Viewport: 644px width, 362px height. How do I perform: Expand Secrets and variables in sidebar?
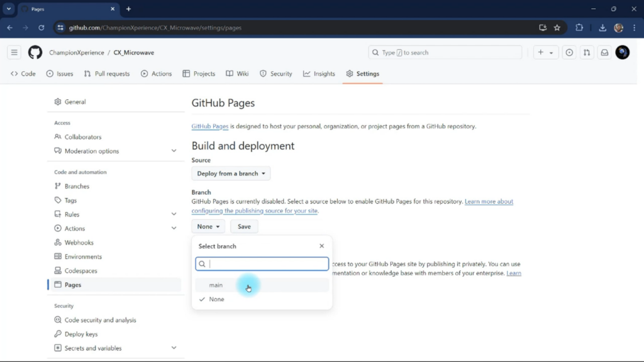[174, 348]
